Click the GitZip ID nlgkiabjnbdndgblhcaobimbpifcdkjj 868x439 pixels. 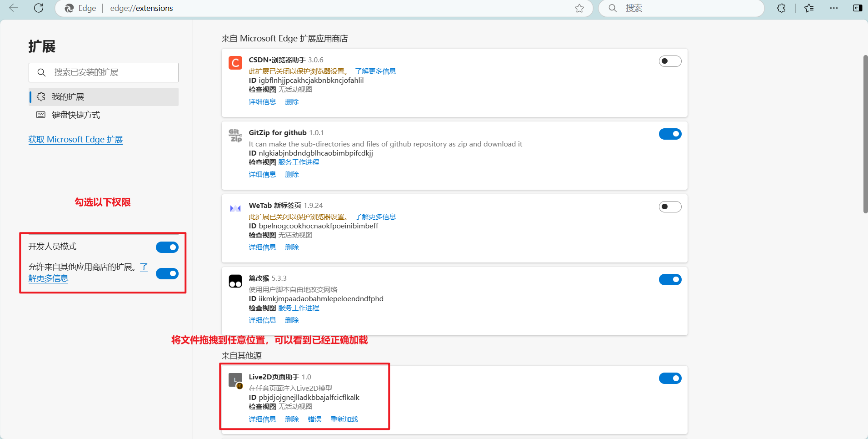316,153
